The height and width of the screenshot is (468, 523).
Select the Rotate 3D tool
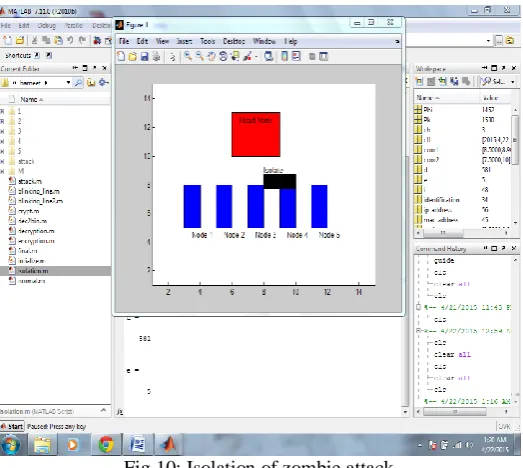pyautogui.click(x=223, y=56)
